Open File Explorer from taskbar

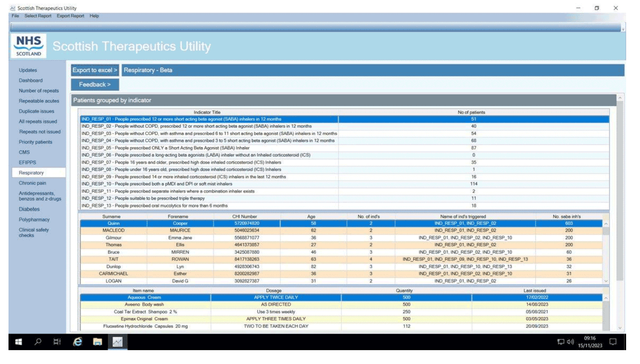(x=97, y=342)
